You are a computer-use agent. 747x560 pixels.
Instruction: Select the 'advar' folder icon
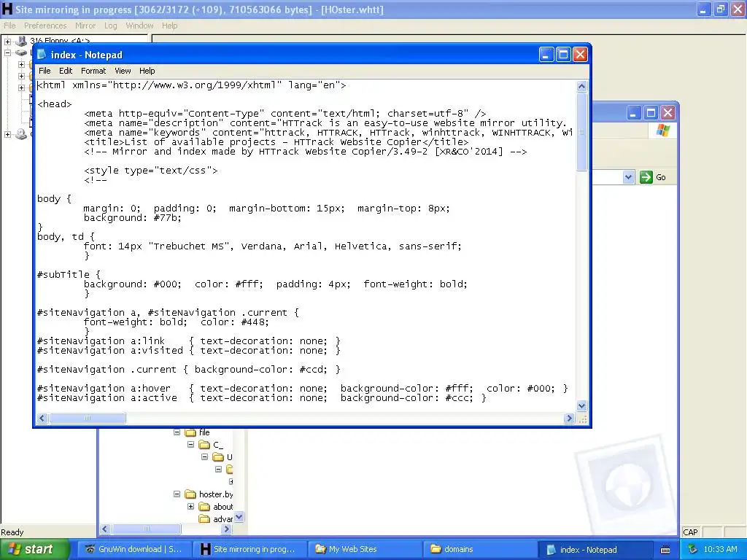(204, 519)
